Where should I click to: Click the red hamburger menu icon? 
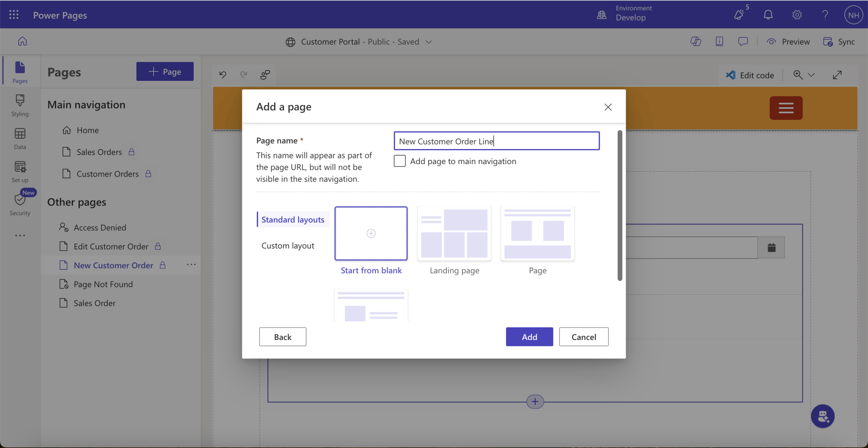(x=786, y=108)
